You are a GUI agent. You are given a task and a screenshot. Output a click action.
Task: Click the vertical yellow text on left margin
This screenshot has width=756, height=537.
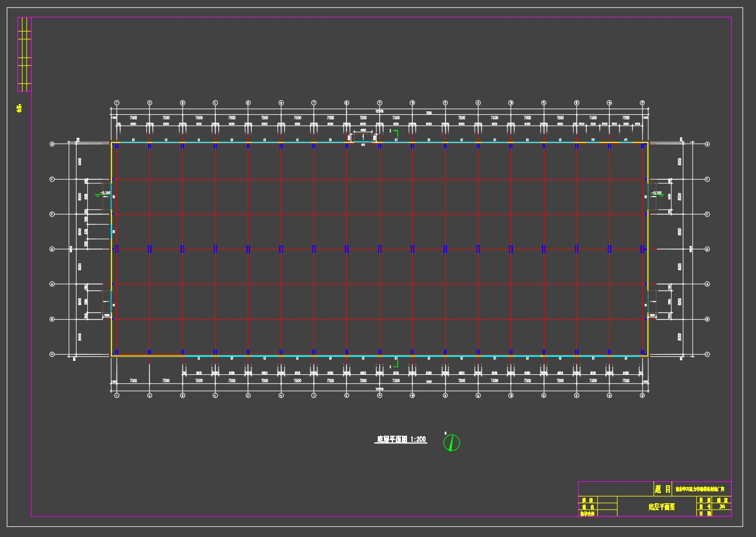tap(19, 108)
